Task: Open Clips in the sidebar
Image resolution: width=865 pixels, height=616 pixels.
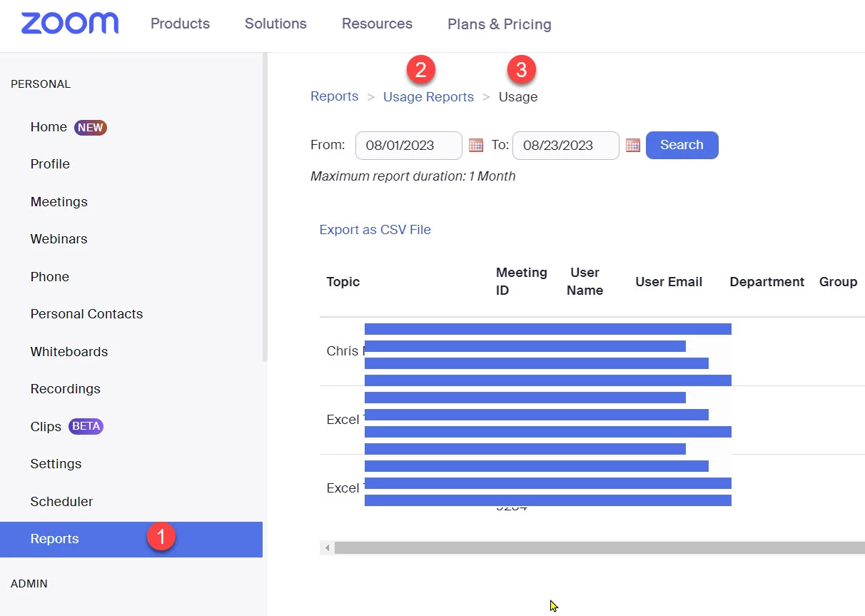Action: (x=46, y=427)
